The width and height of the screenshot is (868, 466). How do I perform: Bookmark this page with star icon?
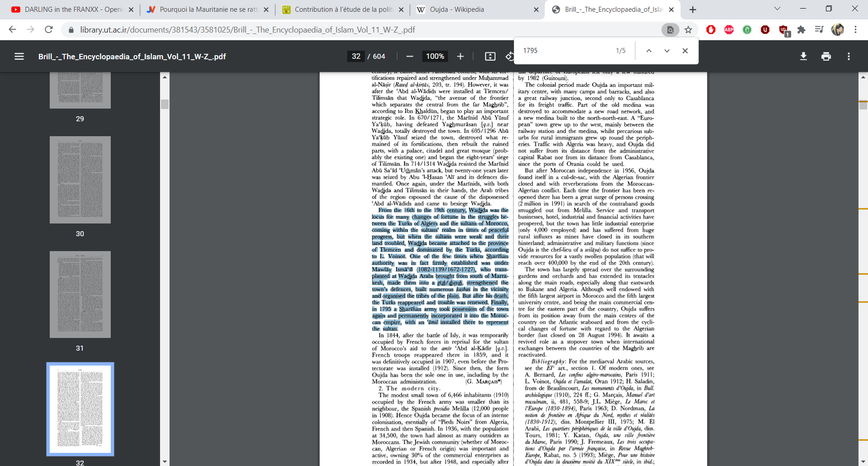point(688,30)
